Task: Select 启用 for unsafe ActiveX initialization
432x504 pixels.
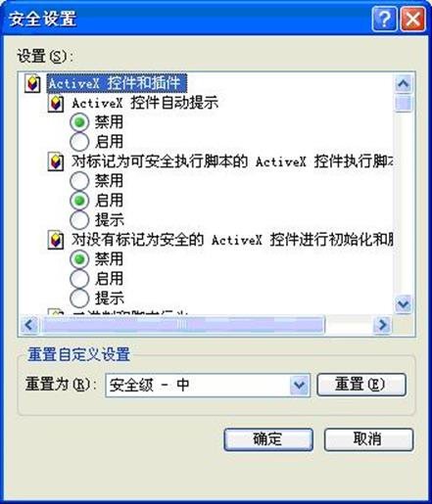Action: pyautogui.click(x=79, y=279)
